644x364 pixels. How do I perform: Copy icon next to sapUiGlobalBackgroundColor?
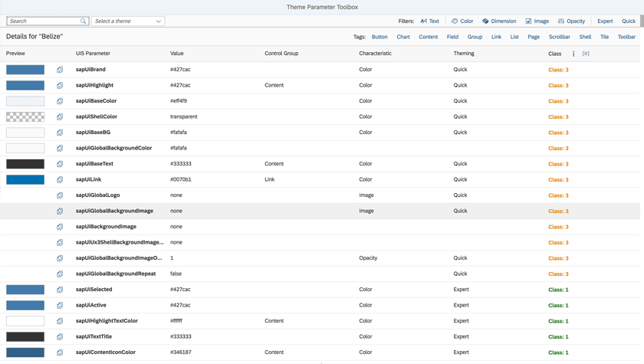(x=60, y=148)
